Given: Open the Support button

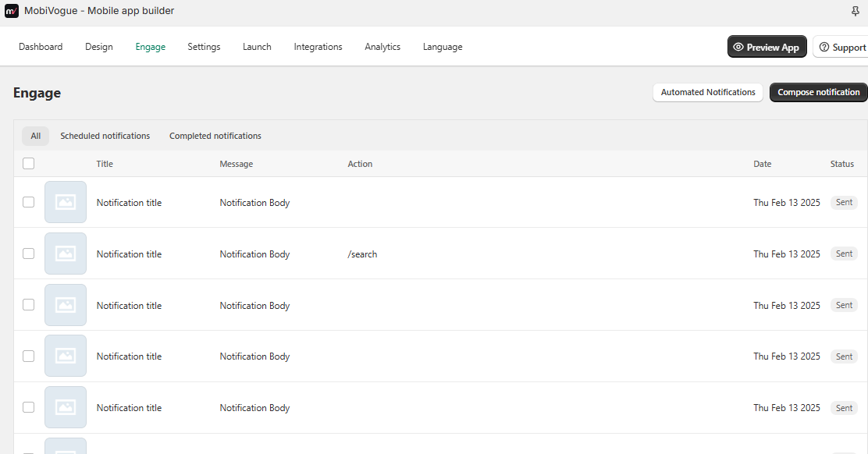Looking at the screenshot, I should (x=842, y=47).
